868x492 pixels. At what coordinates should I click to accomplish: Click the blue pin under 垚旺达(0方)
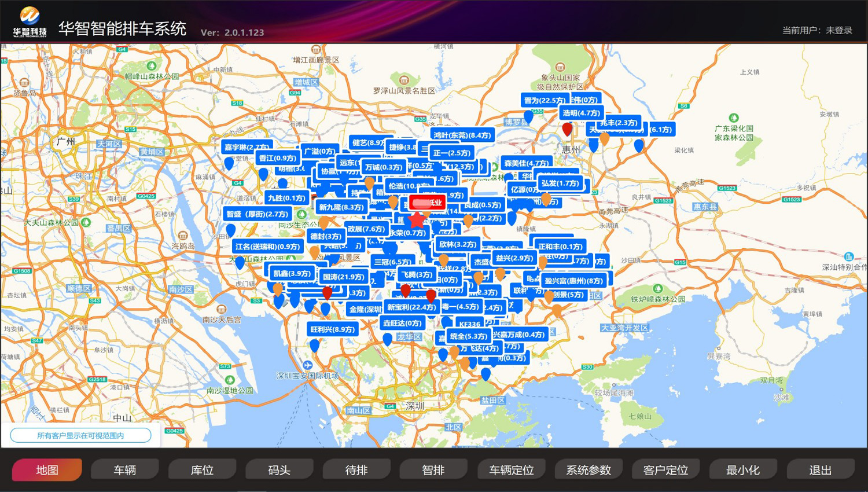[387, 339]
